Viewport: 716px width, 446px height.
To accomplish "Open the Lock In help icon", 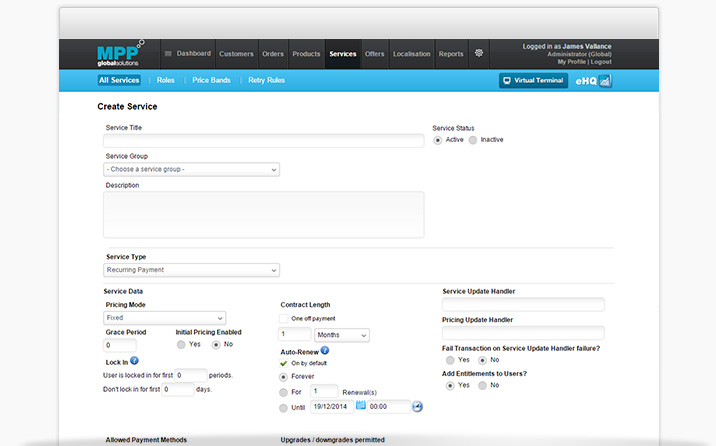I will (134, 361).
